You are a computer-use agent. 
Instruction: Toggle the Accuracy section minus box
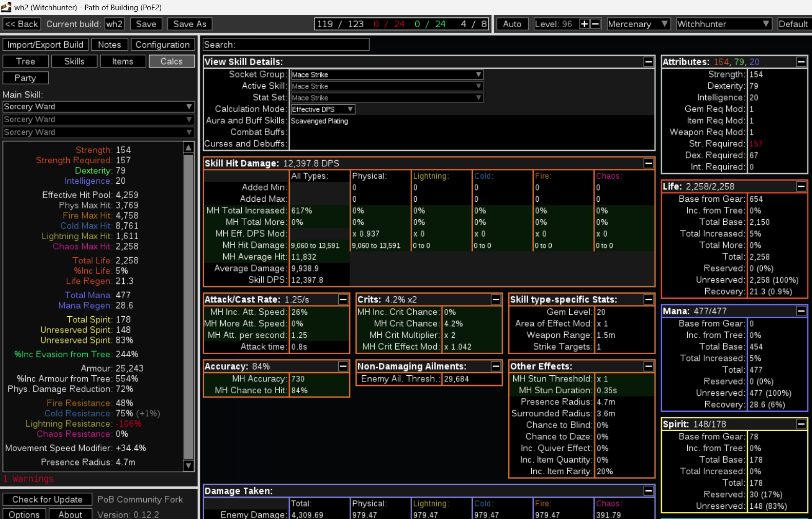coord(343,366)
